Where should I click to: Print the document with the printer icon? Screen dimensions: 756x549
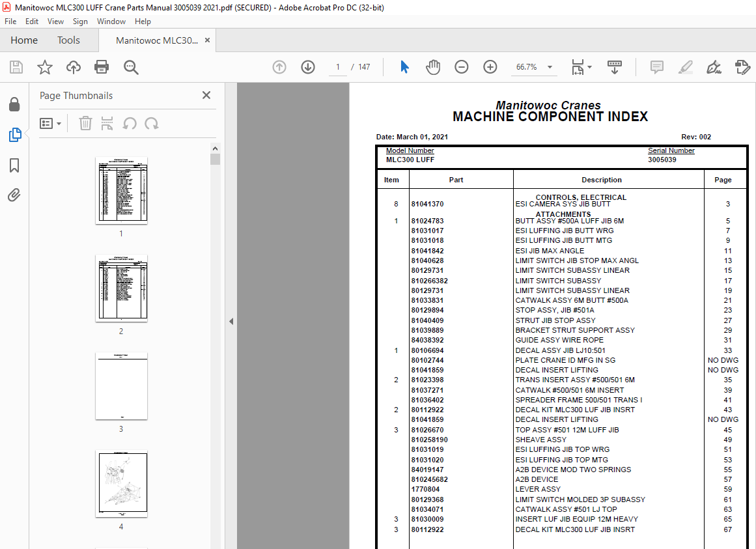102,67
